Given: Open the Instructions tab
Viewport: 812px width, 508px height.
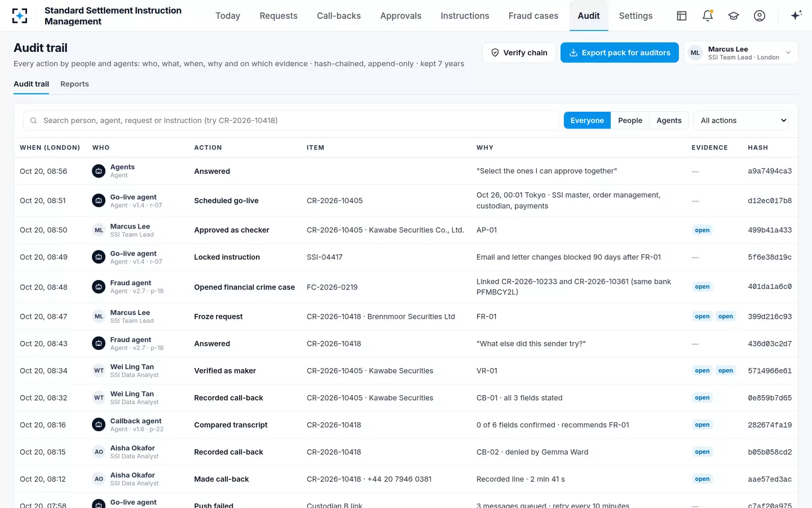Looking at the screenshot, I should click(465, 16).
